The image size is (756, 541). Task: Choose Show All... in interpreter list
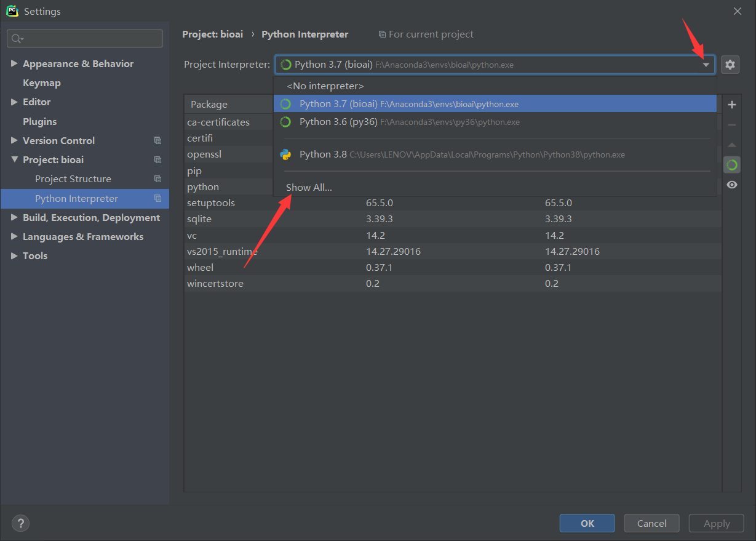(x=495, y=187)
